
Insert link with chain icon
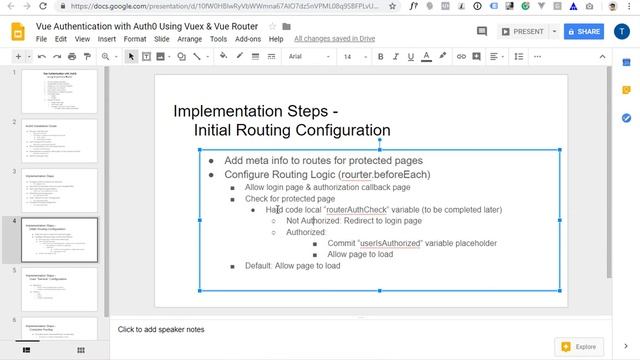[x=461, y=57]
